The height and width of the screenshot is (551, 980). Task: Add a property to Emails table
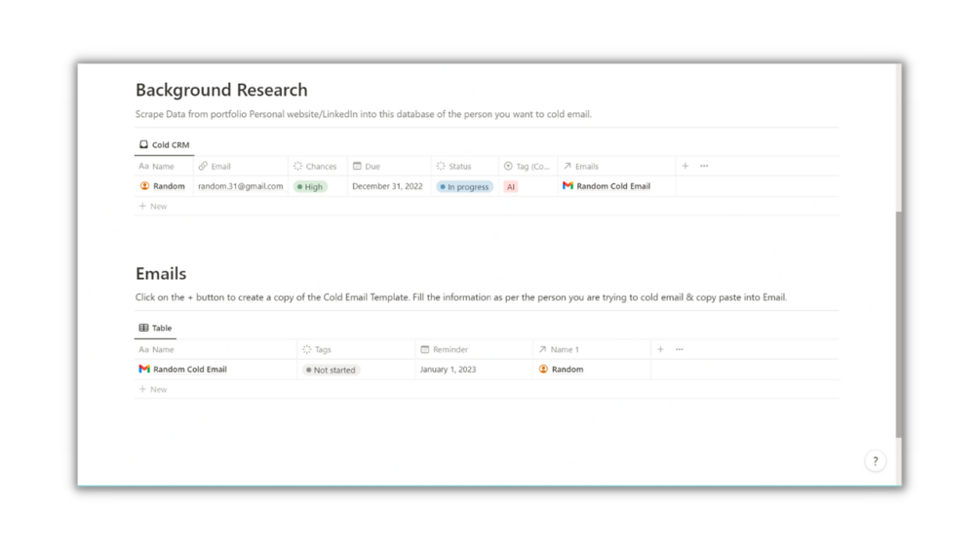coord(660,350)
